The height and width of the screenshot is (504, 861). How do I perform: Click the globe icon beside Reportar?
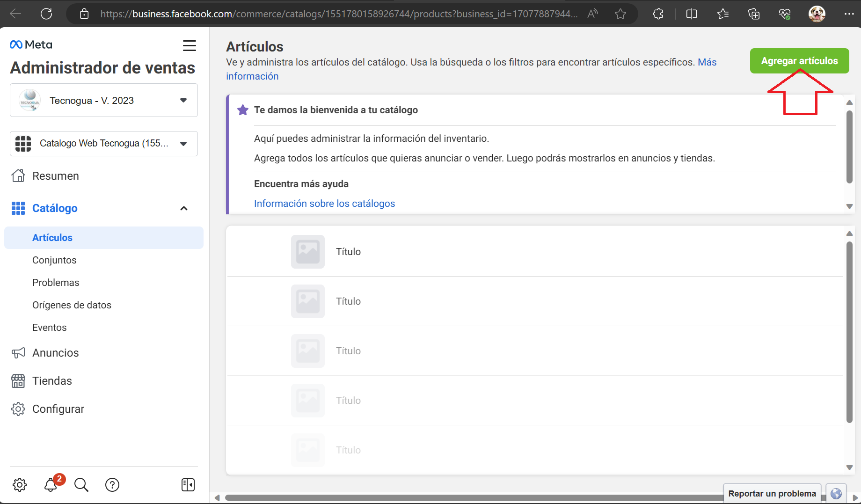click(x=836, y=494)
